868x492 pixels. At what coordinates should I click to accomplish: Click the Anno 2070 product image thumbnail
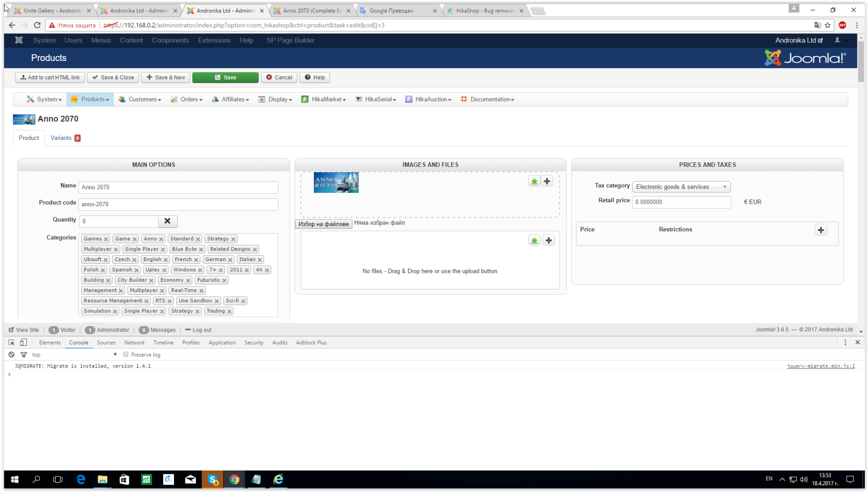(x=336, y=182)
